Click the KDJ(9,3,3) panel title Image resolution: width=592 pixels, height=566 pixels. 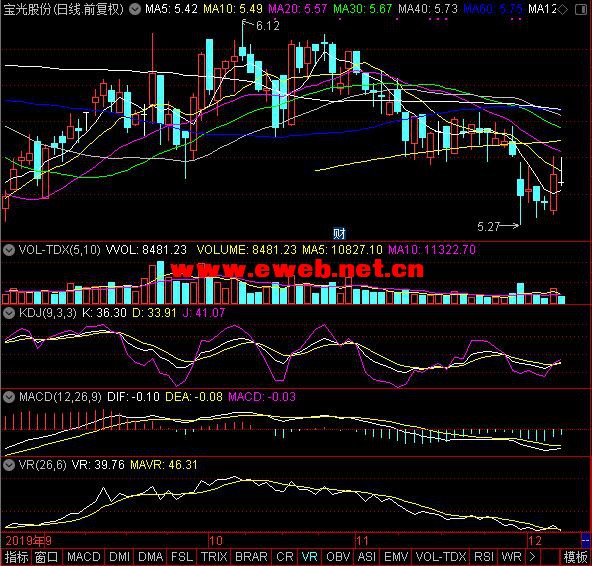[x=48, y=313]
